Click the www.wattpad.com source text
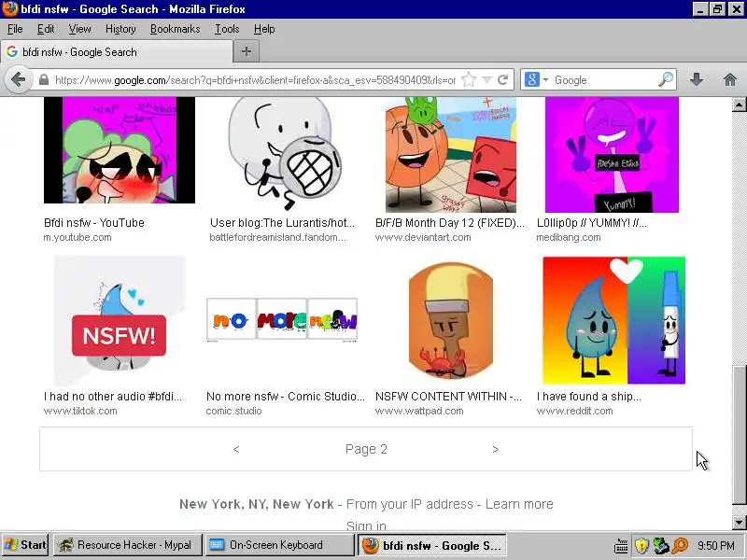747x560 pixels. click(419, 411)
